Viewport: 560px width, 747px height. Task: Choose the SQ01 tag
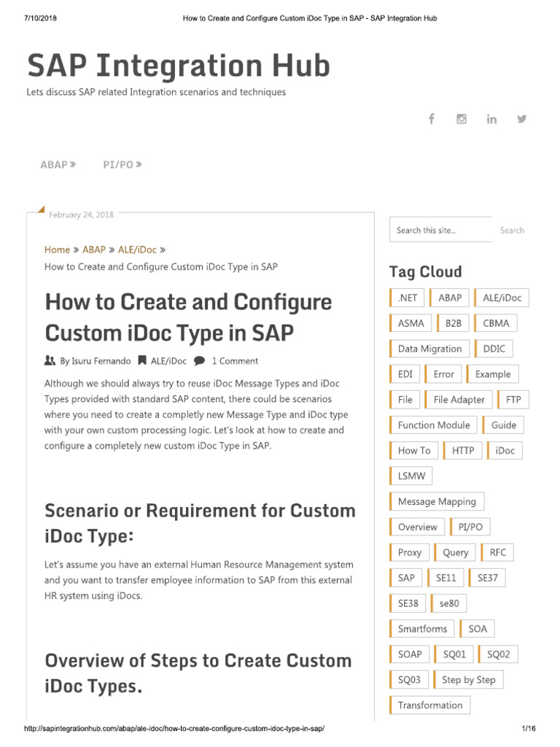click(454, 654)
